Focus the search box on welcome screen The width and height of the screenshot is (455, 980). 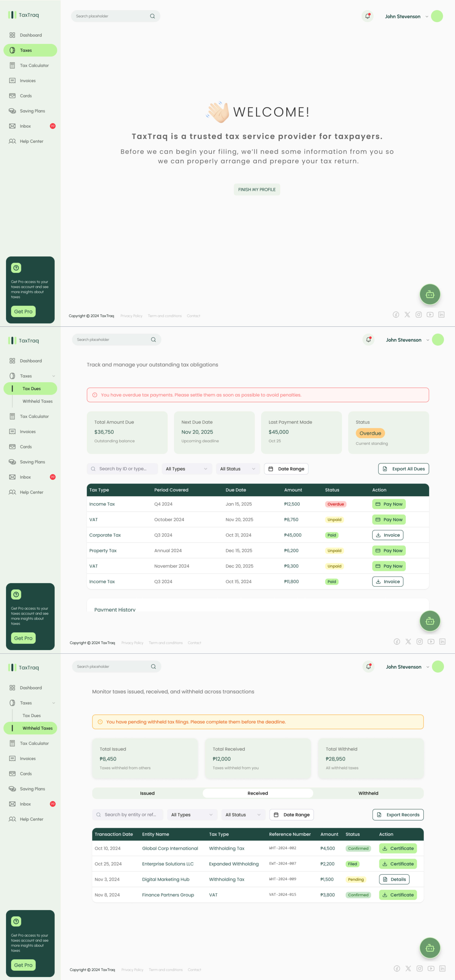click(116, 16)
